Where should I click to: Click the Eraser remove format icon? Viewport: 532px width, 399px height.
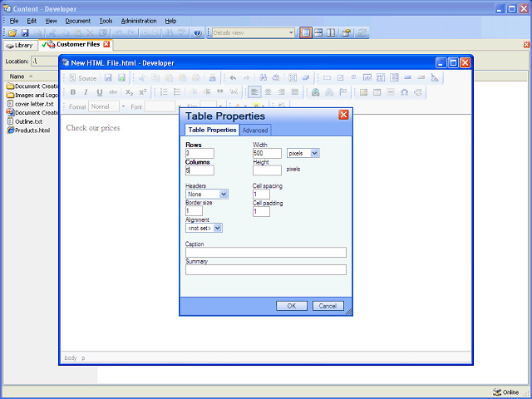pos(306,78)
